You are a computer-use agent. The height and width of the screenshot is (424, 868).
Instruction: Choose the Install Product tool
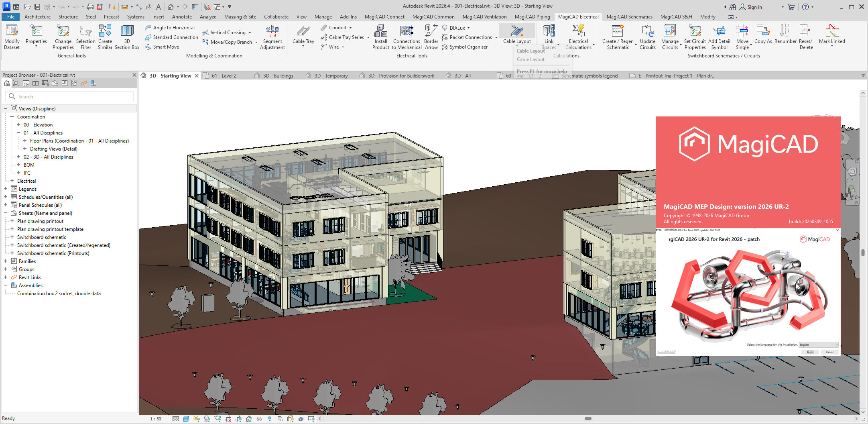pyautogui.click(x=381, y=37)
